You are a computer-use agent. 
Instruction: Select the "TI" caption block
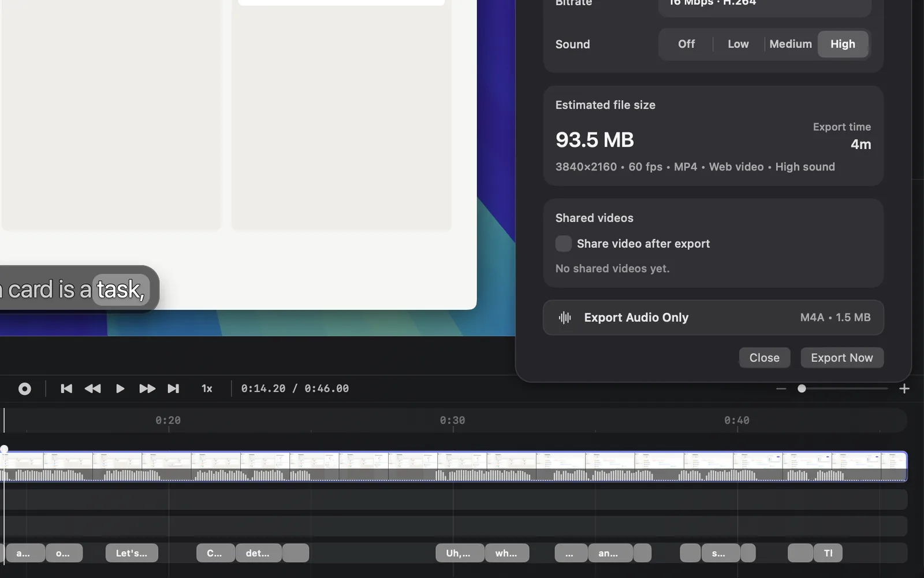[x=828, y=553]
